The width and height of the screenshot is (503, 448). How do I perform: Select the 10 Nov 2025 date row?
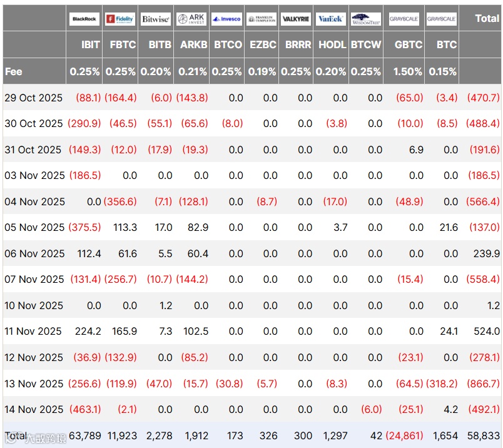(252, 305)
